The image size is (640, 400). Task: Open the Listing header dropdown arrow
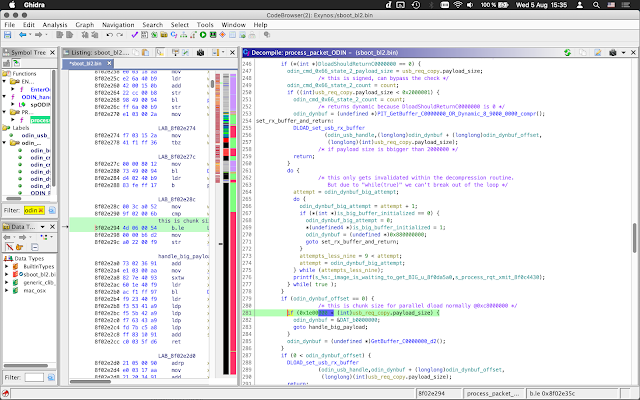[x=223, y=53]
